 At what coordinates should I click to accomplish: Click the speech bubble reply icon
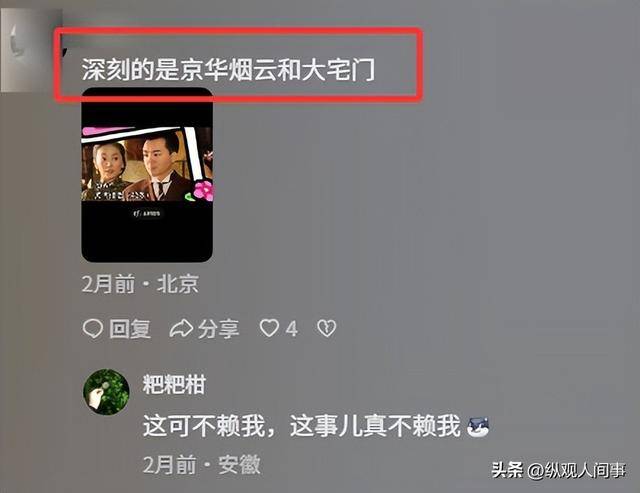click(x=93, y=329)
